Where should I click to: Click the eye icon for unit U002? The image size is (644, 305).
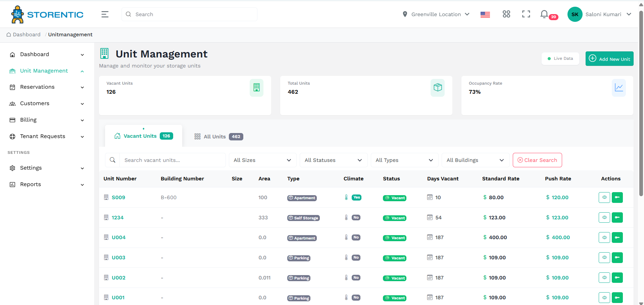click(604, 278)
